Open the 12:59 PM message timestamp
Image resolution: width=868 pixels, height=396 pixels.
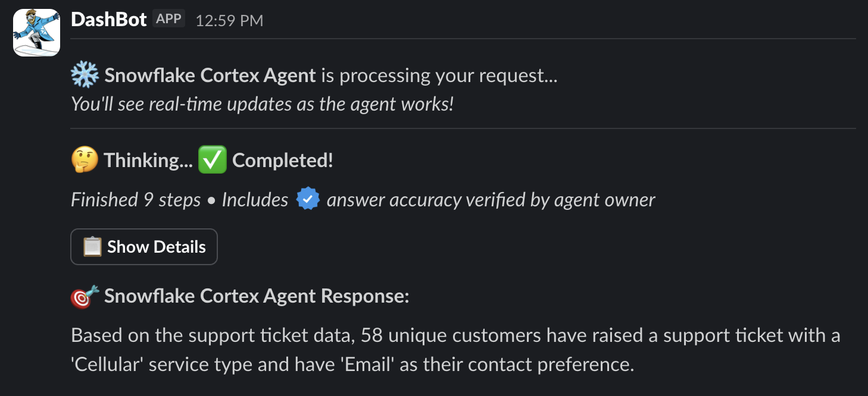(x=229, y=21)
